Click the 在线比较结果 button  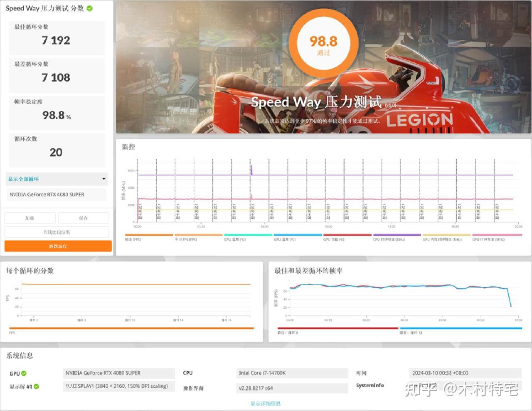coord(57,232)
